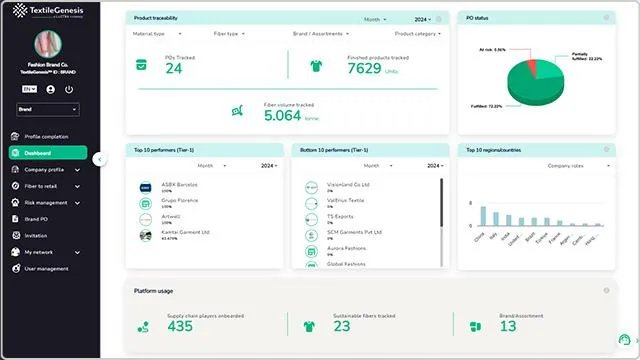The height and width of the screenshot is (360, 640).
Task: Open the Fashion Brand Co. profile picture
Action: point(48,44)
